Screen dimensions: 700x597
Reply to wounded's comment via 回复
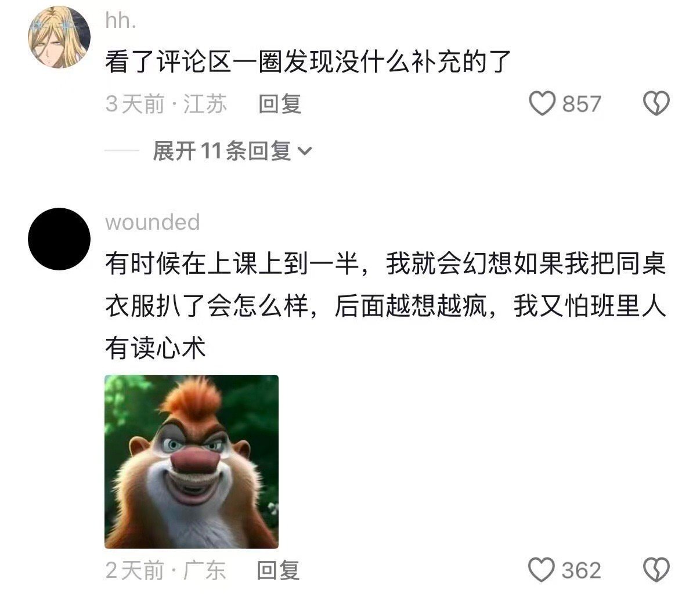coord(279,570)
